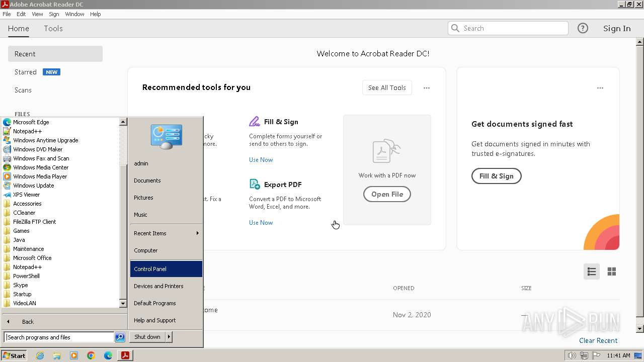Expand the Microsoft Office folder
Viewport: 644px width, 362px height.
coord(32,258)
